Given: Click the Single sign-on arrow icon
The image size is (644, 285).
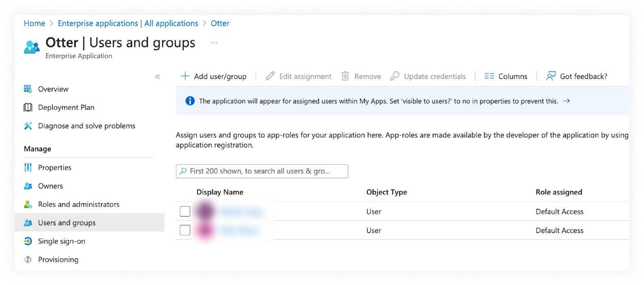Looking at the screenshot, I should pos(28,241).
